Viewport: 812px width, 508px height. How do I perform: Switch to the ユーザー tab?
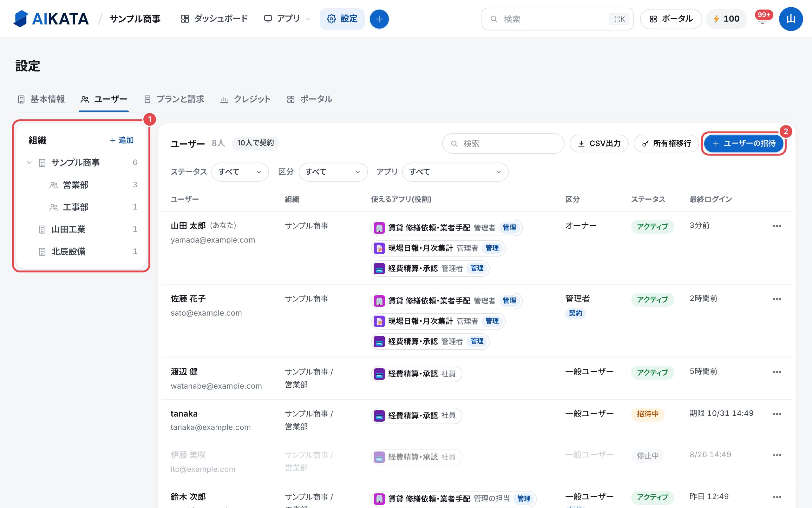pyautogui.click(x=104, y=99)
